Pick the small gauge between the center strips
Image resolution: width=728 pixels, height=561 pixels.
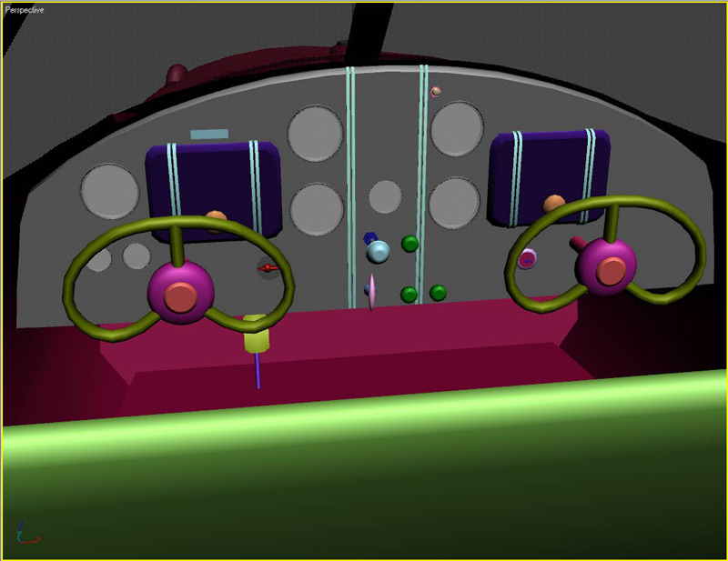click(x=385, y=196)
